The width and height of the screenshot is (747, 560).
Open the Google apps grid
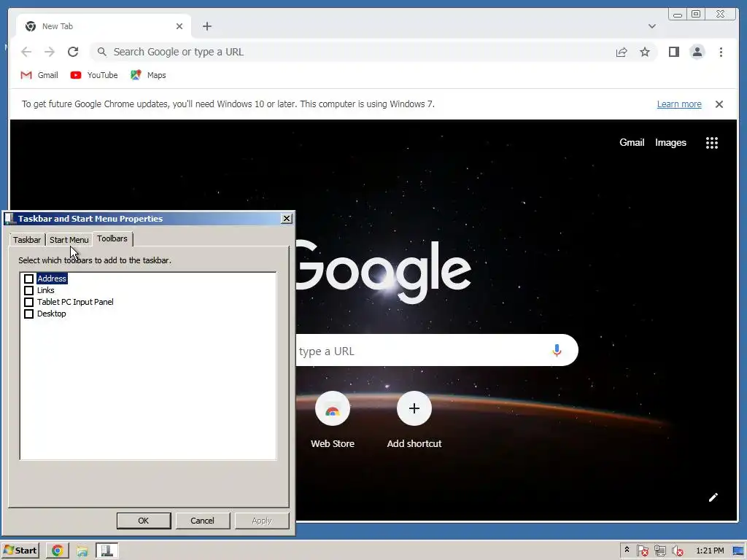click(712, 143)
